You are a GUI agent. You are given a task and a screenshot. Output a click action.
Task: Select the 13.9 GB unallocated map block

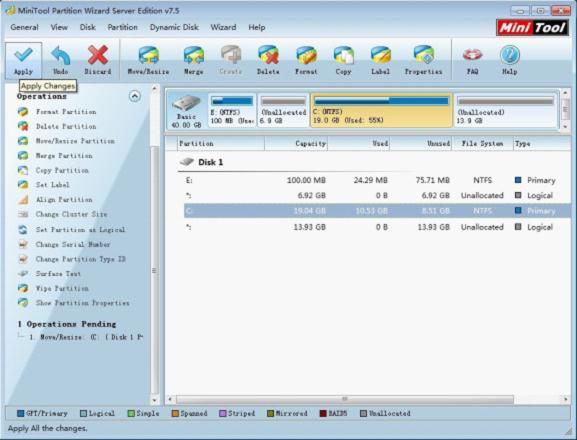coord(506,111)
